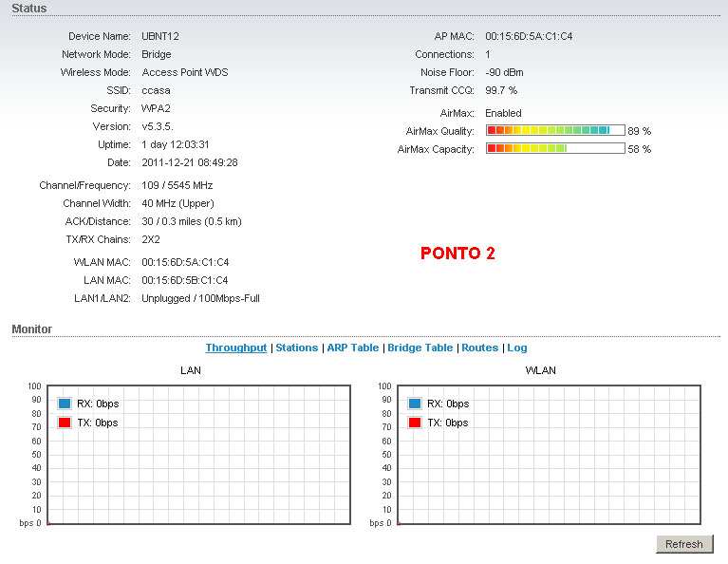Click the LAN throughput graph title
This screenshot has width=728, height=564.
[x=191, y=370]
